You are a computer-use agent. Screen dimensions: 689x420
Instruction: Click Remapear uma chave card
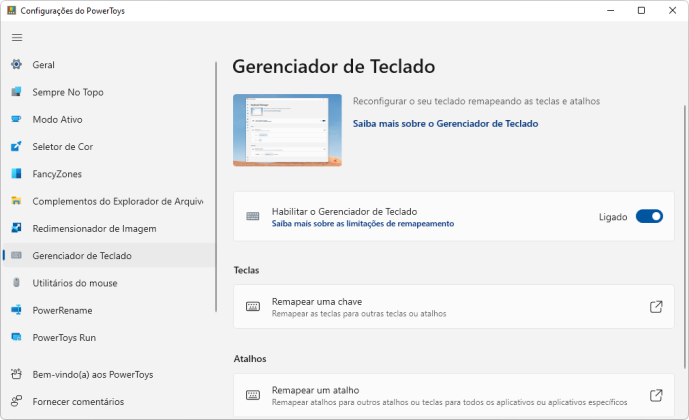[453, 307]
